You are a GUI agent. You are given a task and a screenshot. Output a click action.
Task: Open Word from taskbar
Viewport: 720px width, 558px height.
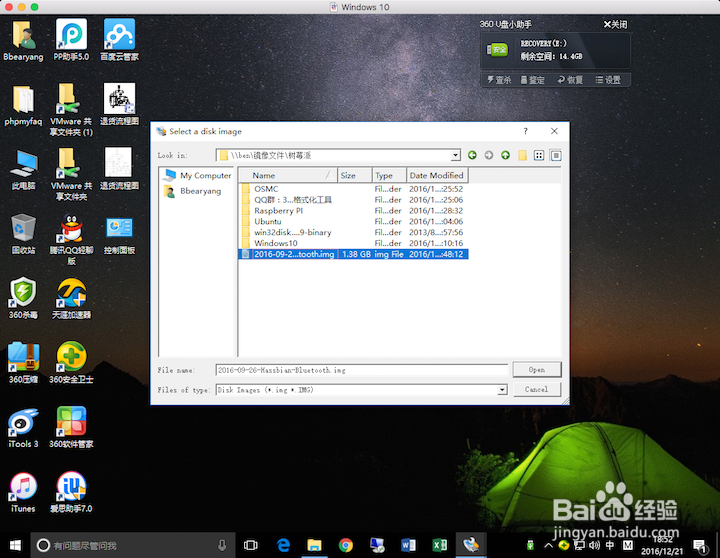coord(408,545)
